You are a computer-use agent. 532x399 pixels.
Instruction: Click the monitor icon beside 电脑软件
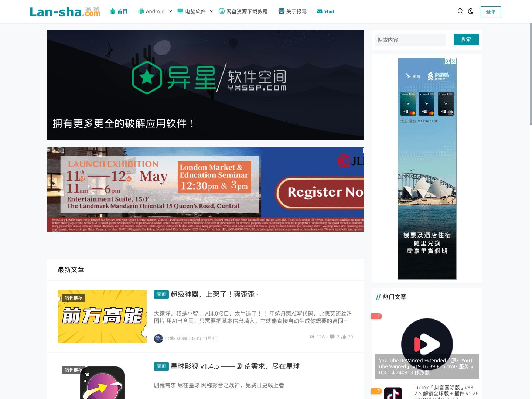[180, 11]
